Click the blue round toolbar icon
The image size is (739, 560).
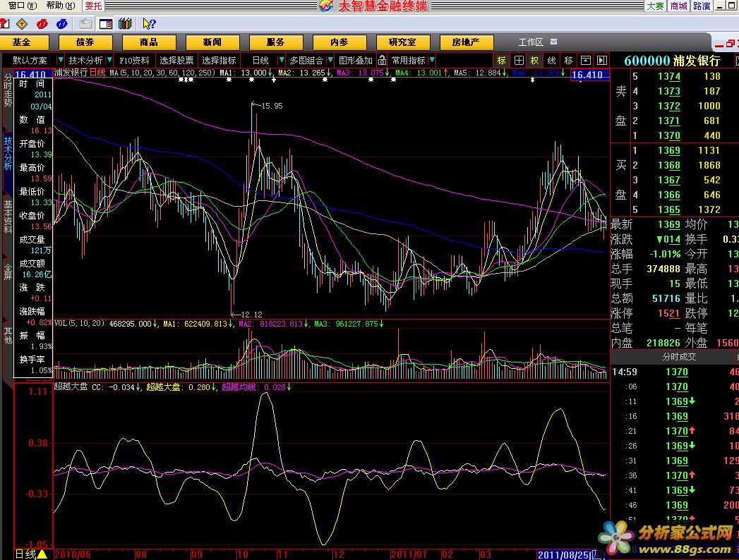tap(61, 23)
